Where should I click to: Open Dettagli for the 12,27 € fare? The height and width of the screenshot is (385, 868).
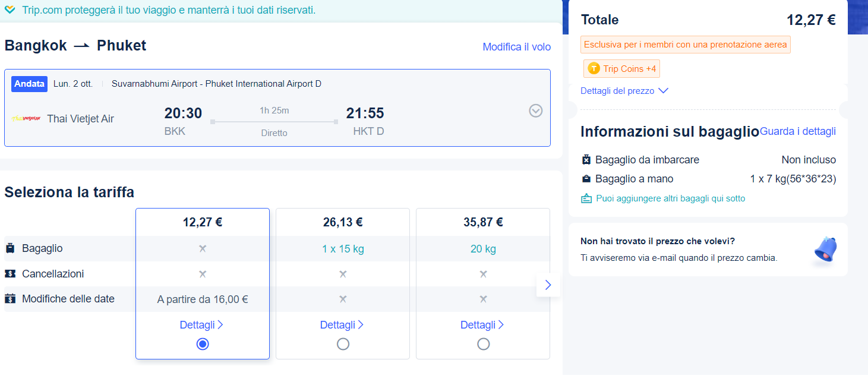[x=201, y=325]
